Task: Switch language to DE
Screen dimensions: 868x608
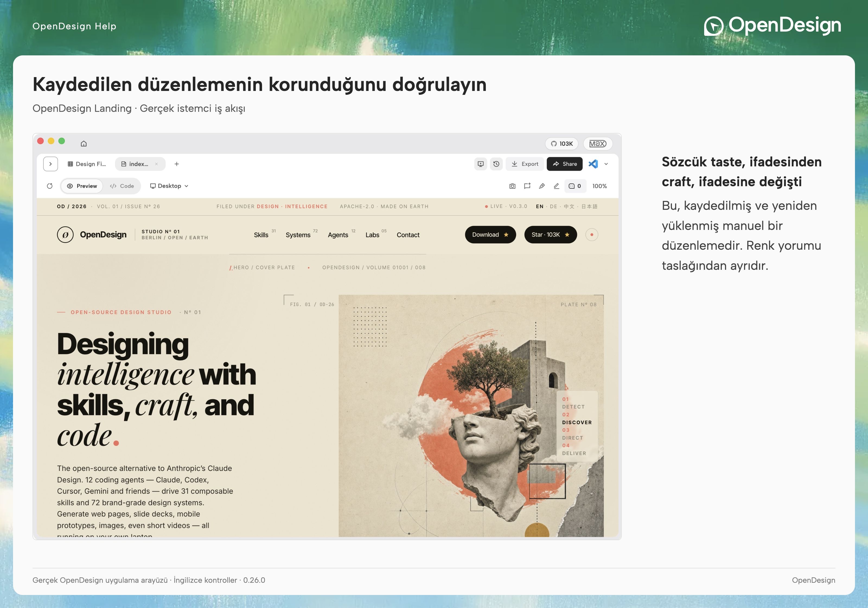Action: point(553,206)
